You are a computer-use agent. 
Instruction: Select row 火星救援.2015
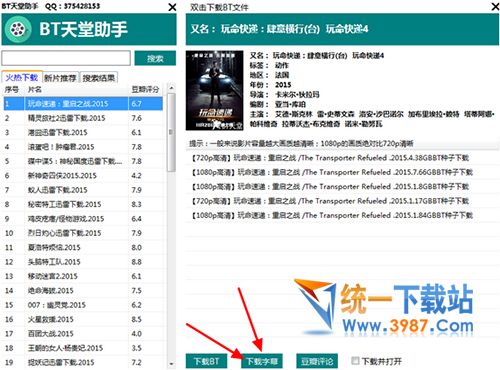coord(83,319)
